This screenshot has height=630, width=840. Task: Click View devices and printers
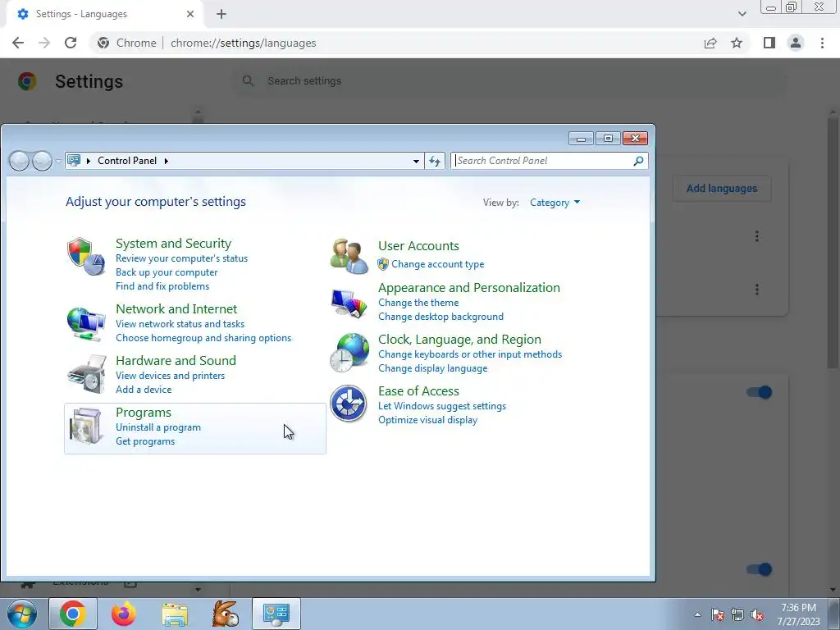171,376
